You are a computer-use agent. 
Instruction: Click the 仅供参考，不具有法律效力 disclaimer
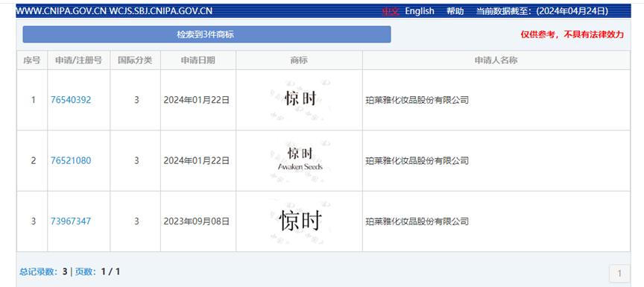pyautogui.click(x=572, y=34)
